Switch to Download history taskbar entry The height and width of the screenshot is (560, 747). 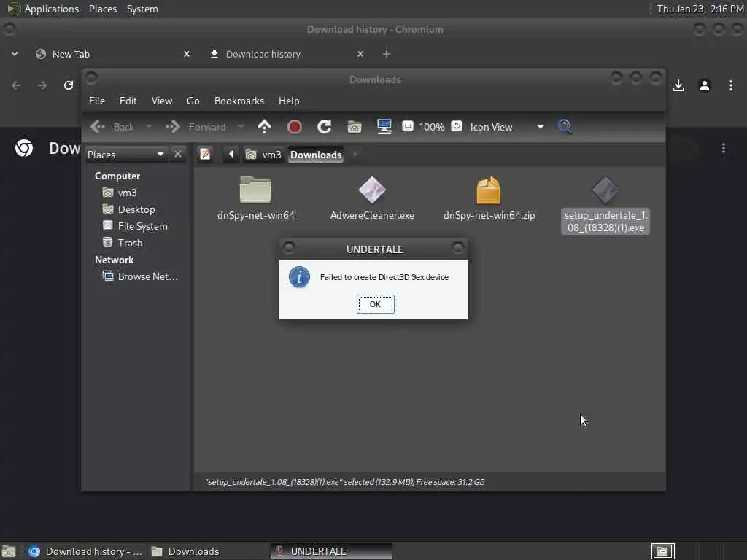(85, 551)
